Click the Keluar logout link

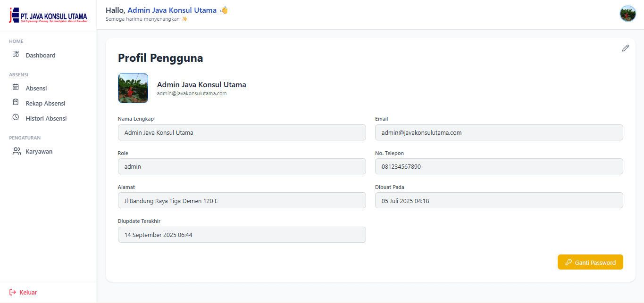pos(28,292)
